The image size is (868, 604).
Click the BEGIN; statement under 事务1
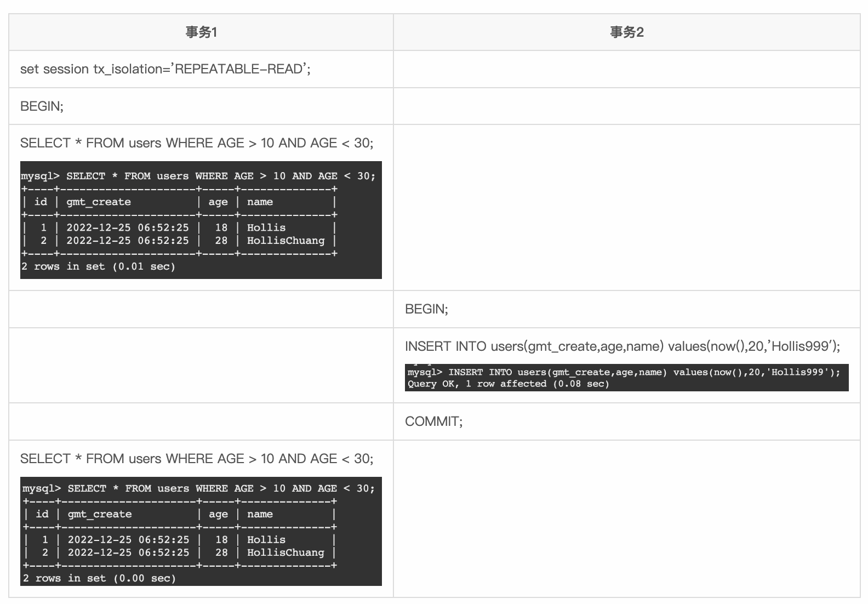(x=42, y=106)
